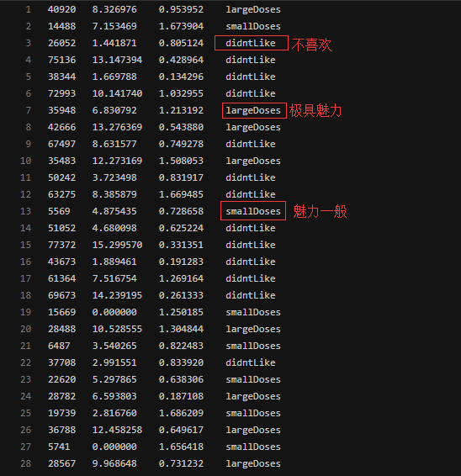Click 3.540265 on line 21
461x476 pixels.
(114, 346)
